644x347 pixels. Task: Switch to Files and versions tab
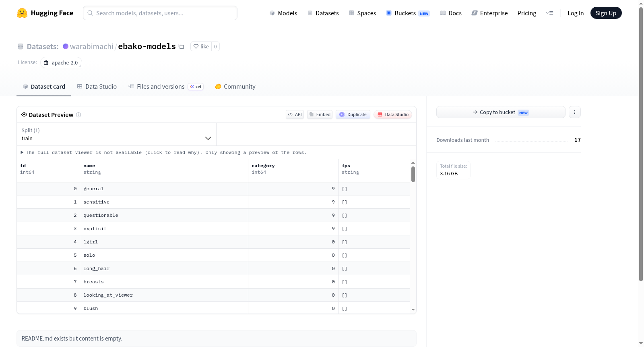coord(166,86)
